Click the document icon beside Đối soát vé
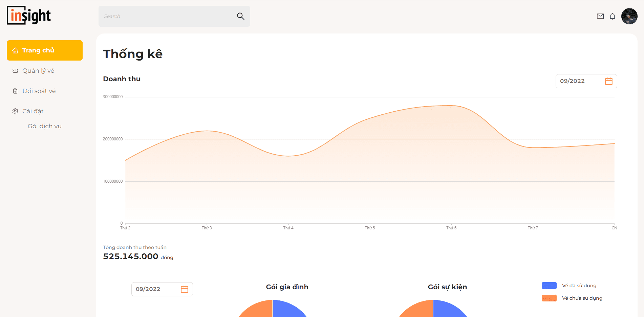This screenshot has height=317, width=644. [15, 91]
